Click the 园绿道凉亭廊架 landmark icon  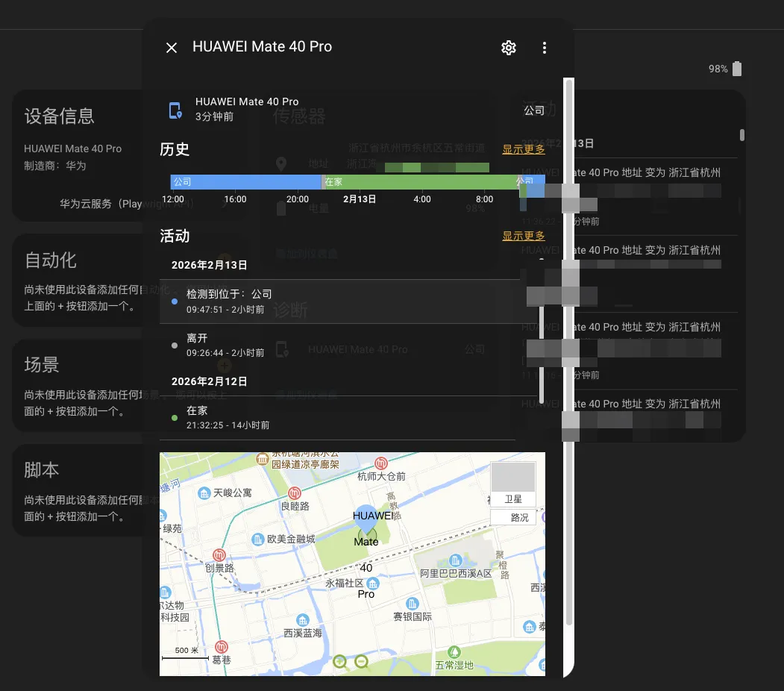tap(262, 459)
